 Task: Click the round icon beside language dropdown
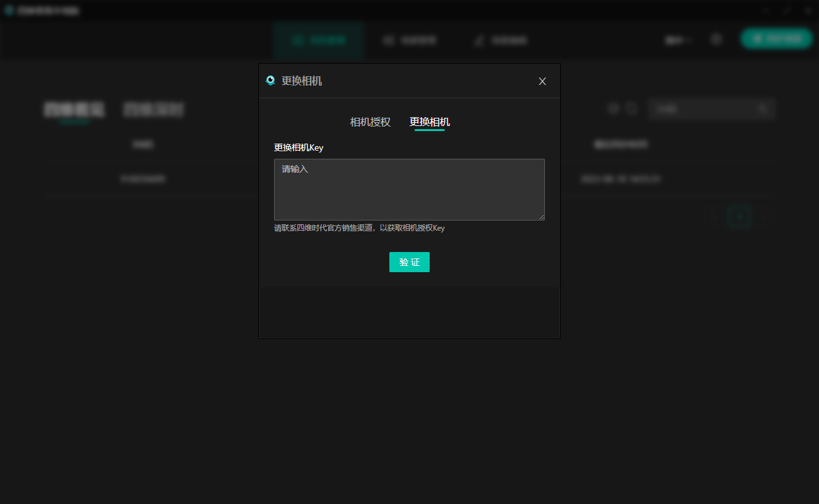pyautogui.click(x=716, y=40)
